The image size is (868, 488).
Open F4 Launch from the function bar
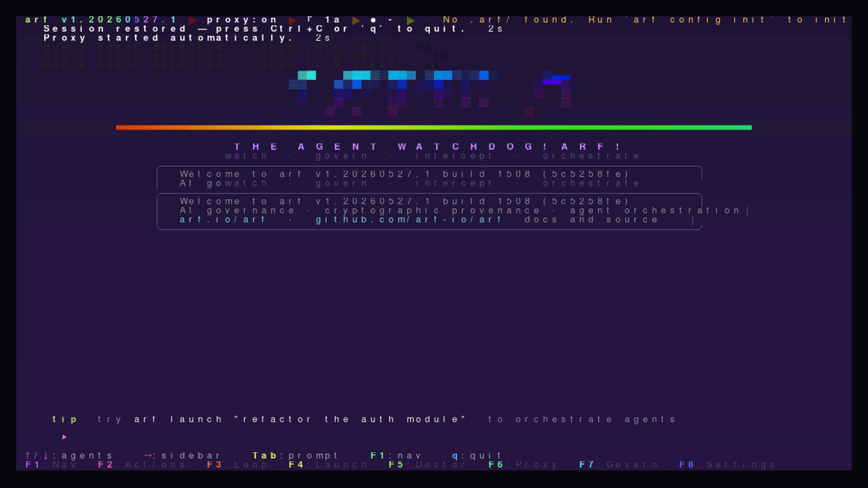click(x=328, y=465)
